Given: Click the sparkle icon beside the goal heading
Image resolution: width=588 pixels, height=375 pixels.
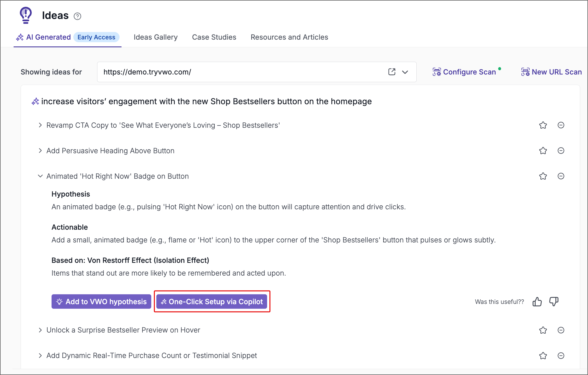Looking at the screenshot, I should click(x=35, y=101).
